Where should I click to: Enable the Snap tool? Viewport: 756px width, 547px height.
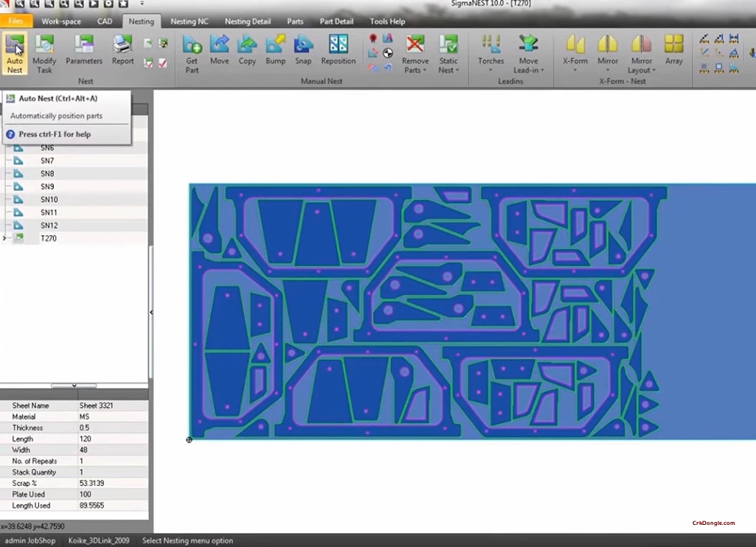tap(303, 50)
